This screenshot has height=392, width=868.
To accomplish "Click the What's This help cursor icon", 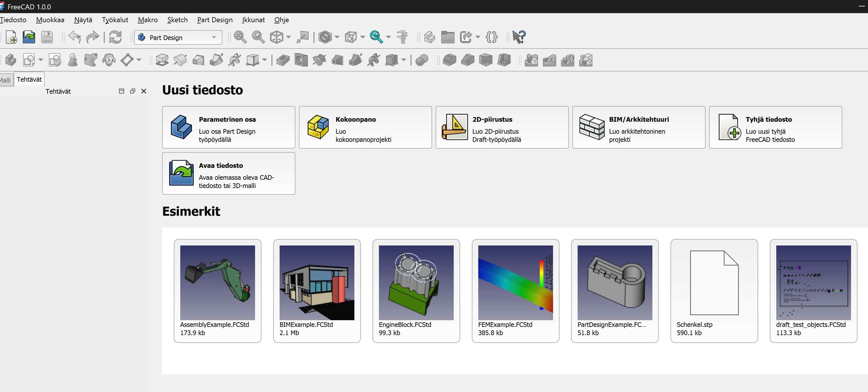I will [519, 37].
